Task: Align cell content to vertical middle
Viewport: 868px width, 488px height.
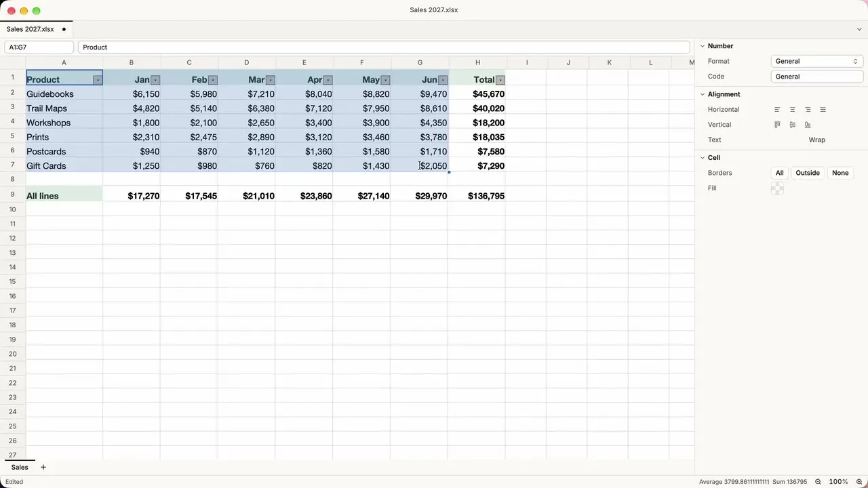Action: tap(792, 125)
